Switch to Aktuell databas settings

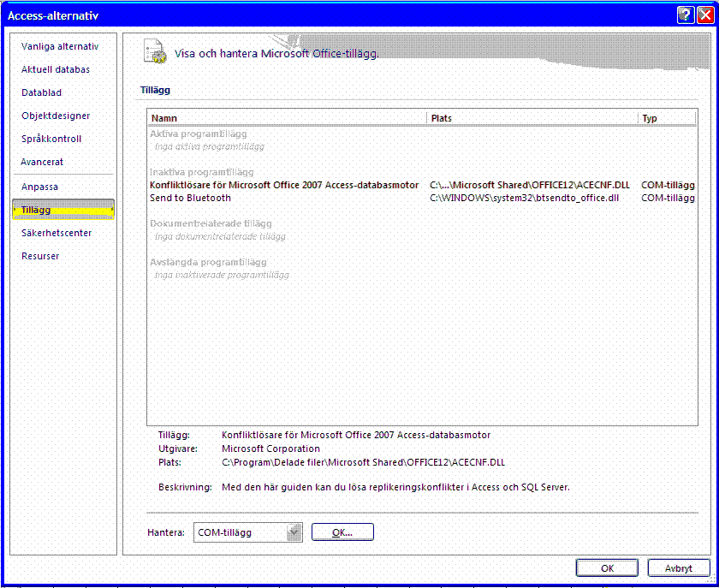[56, 69]
